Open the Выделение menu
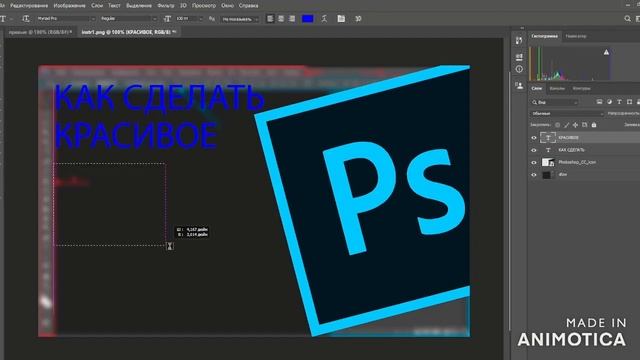 [x=139, y=6]
